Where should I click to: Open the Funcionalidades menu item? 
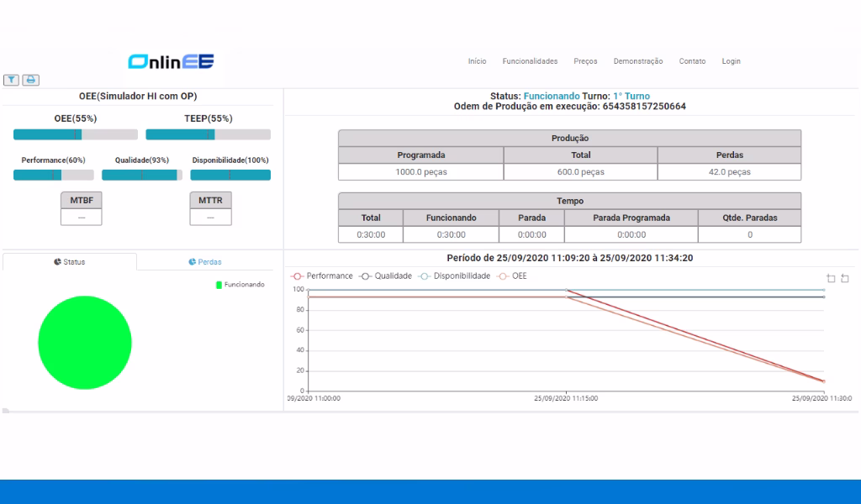[530, 61]
